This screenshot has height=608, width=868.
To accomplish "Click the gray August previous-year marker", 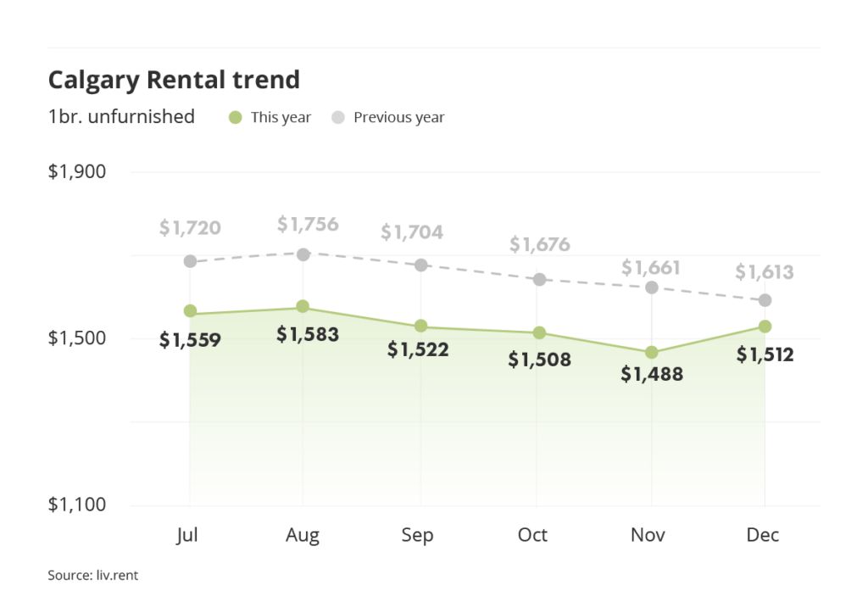I will pyautogui.click(x=303, y=254).
